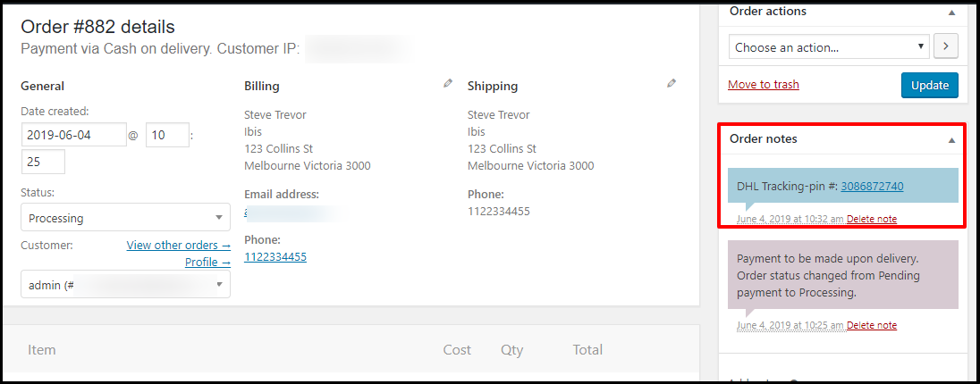Move order to trash
This screenshot has height=384, width=980.
tap(763, 84)
